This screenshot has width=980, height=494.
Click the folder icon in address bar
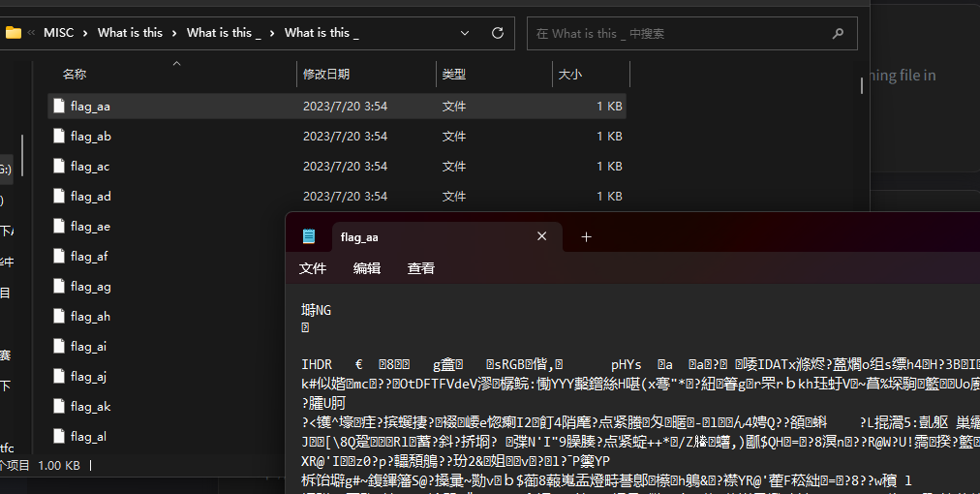tap(14, 33)
